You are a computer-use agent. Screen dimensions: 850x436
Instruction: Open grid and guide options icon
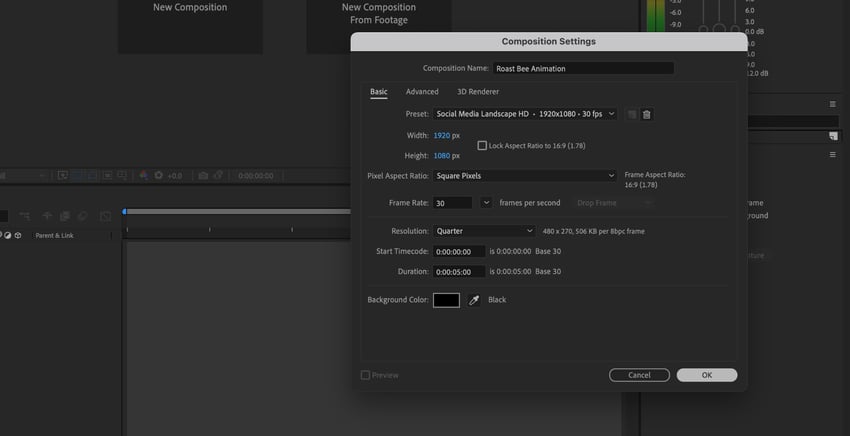tap(122, 175)
